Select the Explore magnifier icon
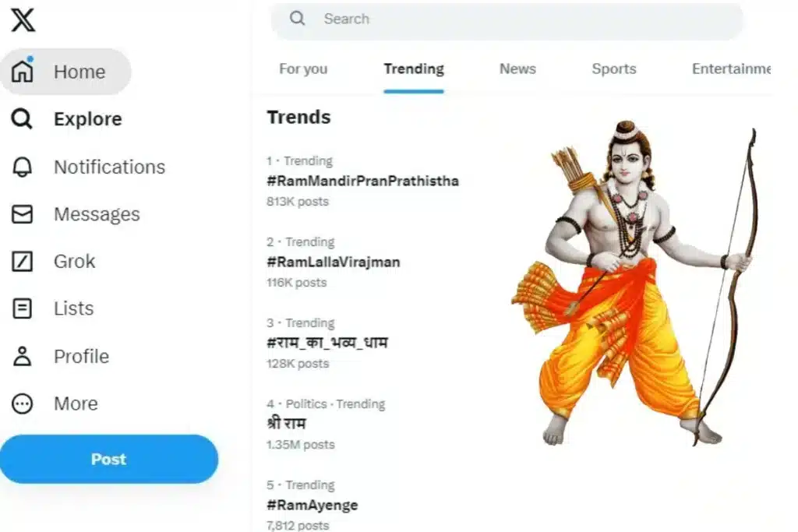 coord(23,119)
